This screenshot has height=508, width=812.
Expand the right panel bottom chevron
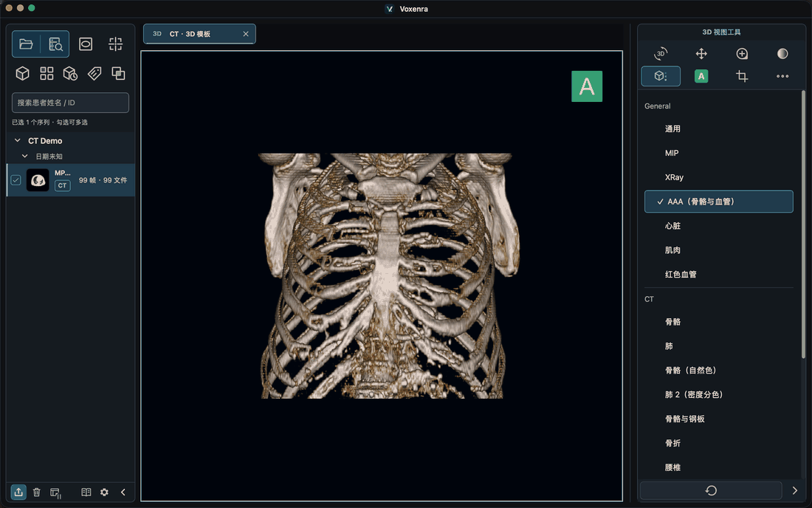point(794,490)
